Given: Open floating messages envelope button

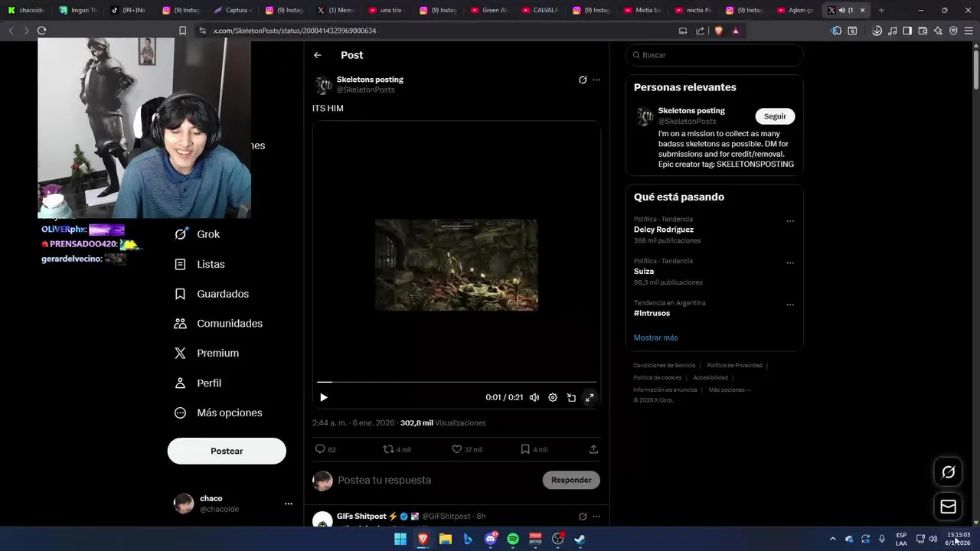Looking at the screenshot, I should point(948,507).
